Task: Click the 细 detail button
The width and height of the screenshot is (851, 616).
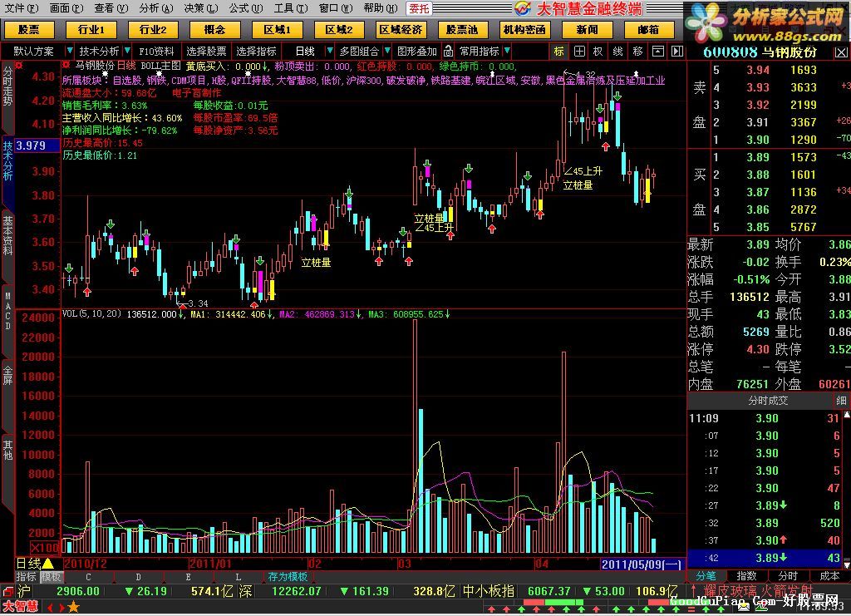Action: coord(841,401)
